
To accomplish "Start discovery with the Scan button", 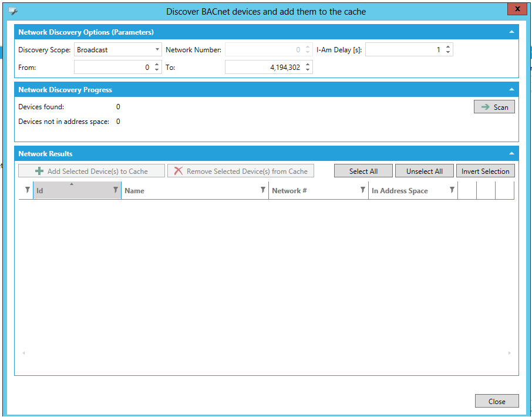I will click(494, 107).
